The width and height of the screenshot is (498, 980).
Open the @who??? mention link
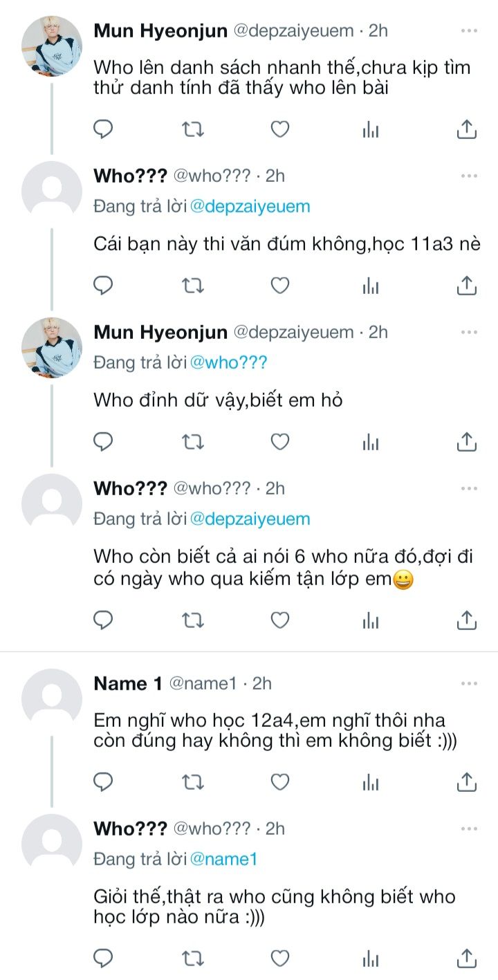[228, 362]
